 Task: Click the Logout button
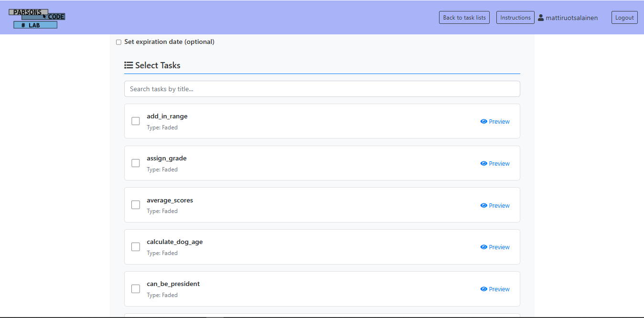coord(624,17)
